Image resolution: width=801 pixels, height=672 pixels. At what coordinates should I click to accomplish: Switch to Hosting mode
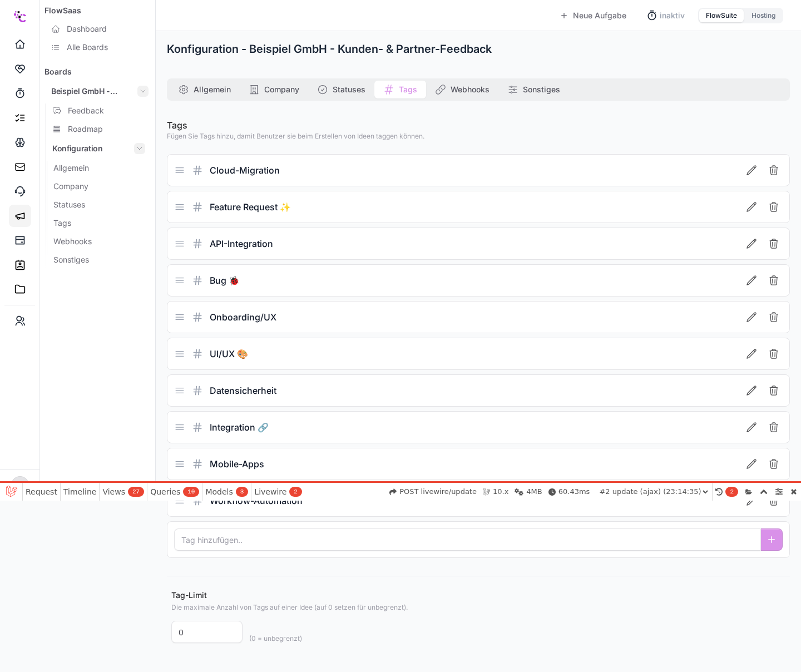click(x=763, y=16)
